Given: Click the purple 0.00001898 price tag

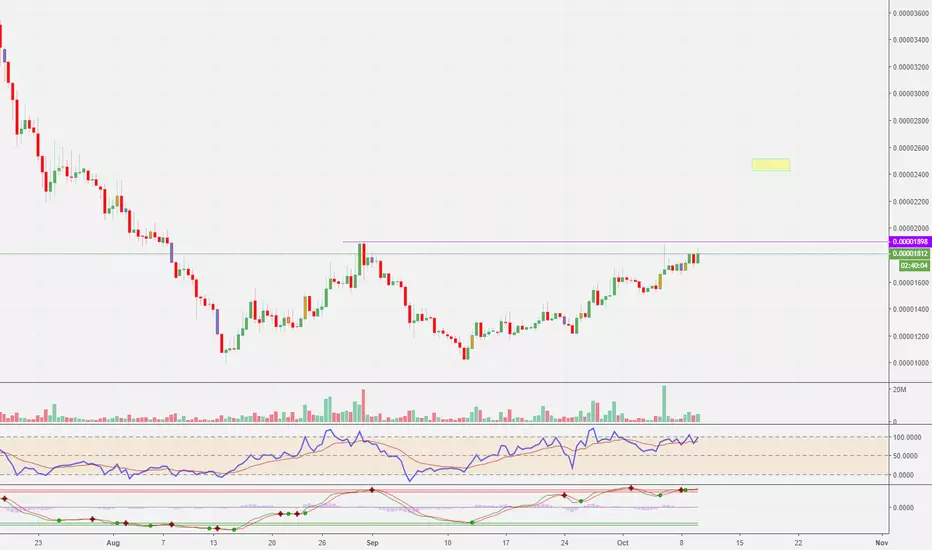Looking at the screenshot, I should (x=909, y=241).
